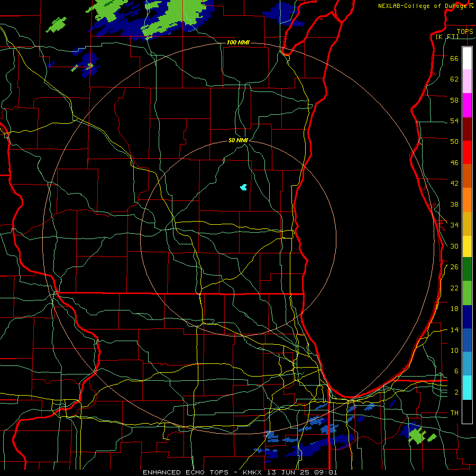Image resolution: width=476 pixels, height=476 pixels.
Task: Click the TH label on the legend scale
Action: coord(454,413)
